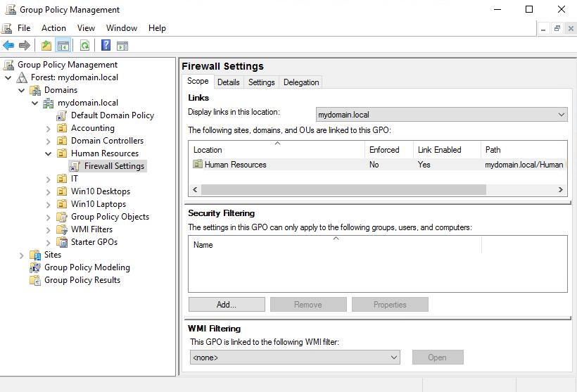
Task: Click the Refresh toolbar icon
Action: (x=84, y=46)
